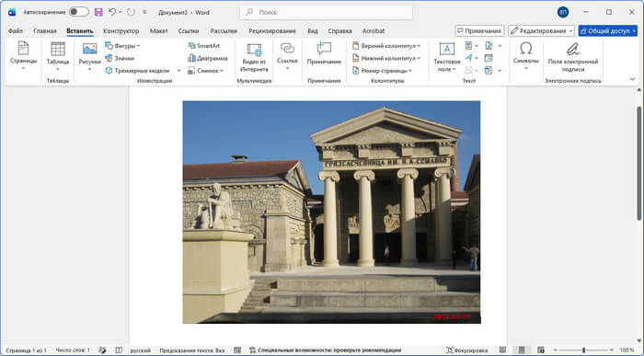Switch to the Макет tab
Viewport: 644px width, 356px height.
coord(158,30)
